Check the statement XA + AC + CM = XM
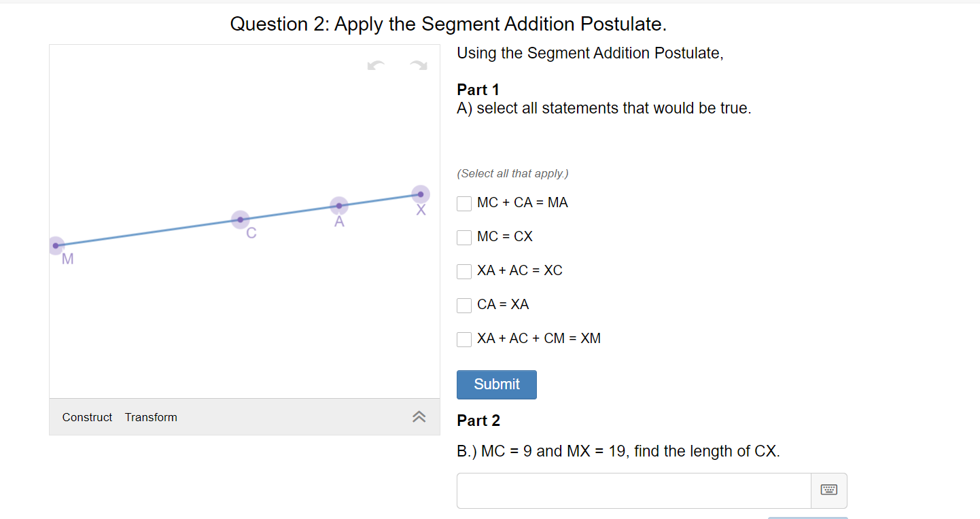Image resolution: width=980 pixels, height=519 pixels. [x=464, y=339]
